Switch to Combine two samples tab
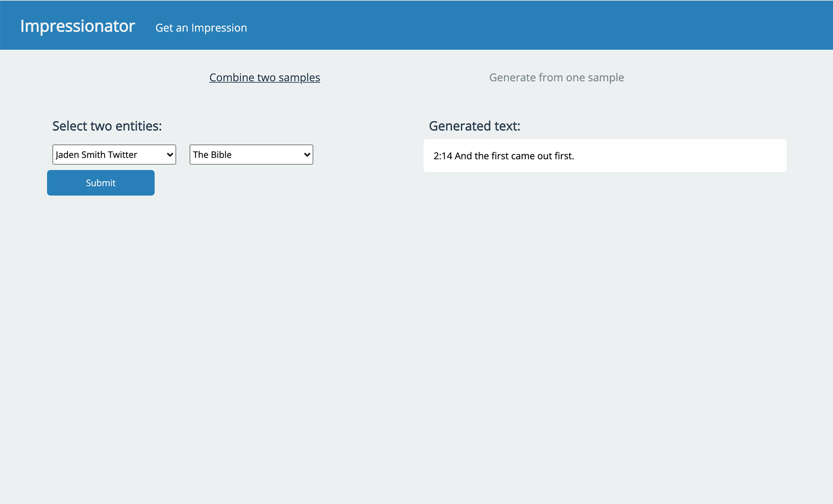The height and width of the screenshot is (504, 833). coord(265,78)
